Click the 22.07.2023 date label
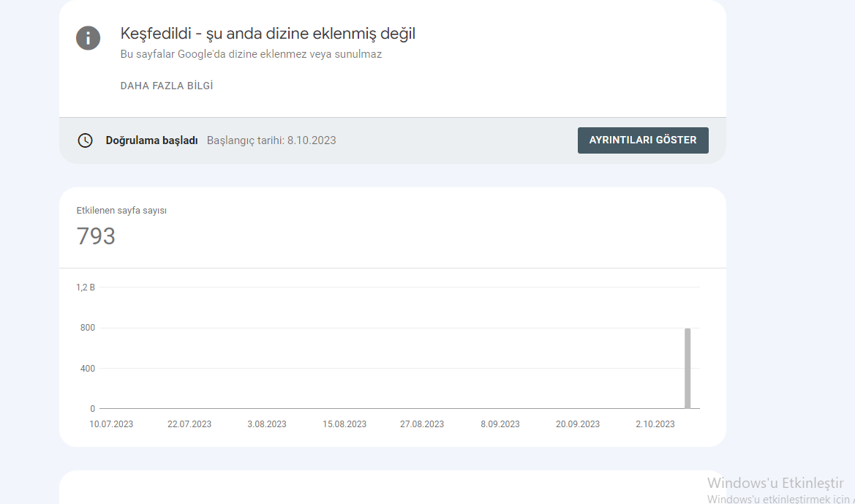Viewport: 855px width, 504px height. (x=189, y=424)
